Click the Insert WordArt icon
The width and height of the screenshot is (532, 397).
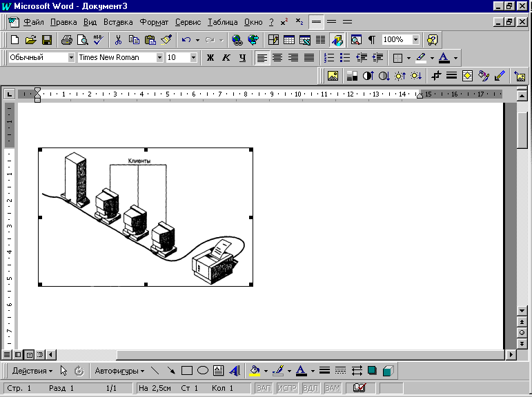tap(235, 371)
